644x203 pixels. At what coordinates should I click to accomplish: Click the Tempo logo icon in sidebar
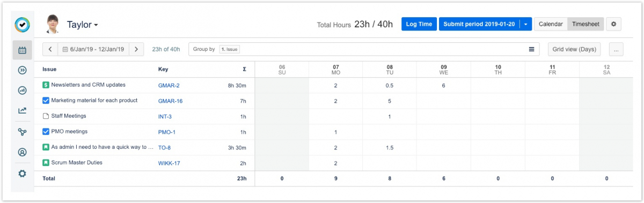(22, 25)
